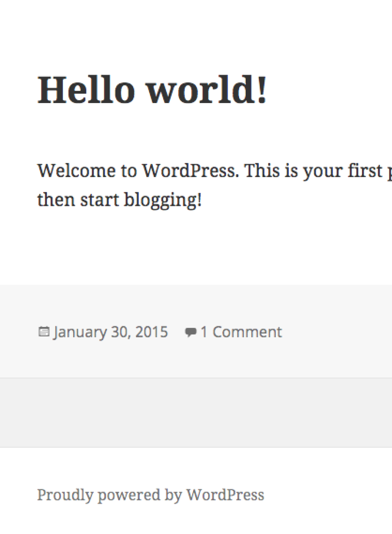Click the Welcome to WordPress sentence
392x534 pixels.
(x=138, y=171)
